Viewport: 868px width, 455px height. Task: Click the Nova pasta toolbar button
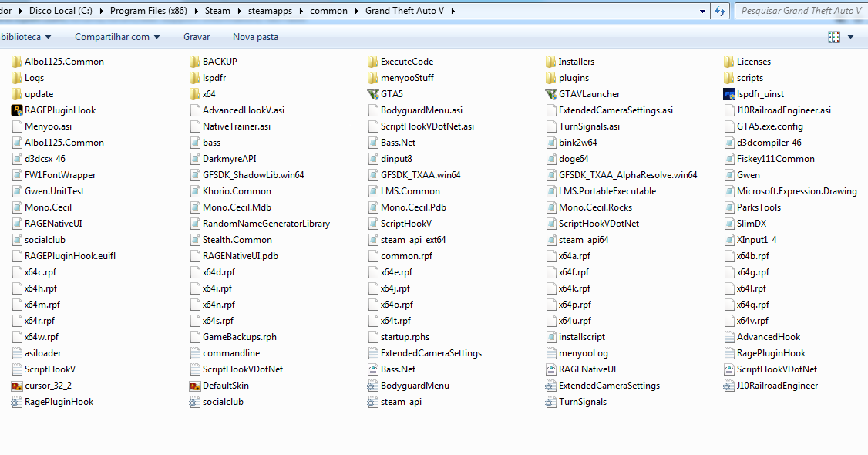pyautogui.click(x=255, y=37)
